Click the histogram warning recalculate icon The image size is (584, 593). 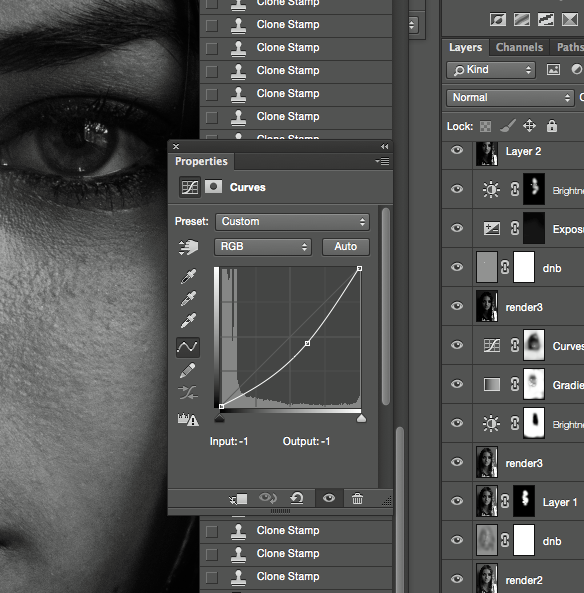click(x=188, y=419)
